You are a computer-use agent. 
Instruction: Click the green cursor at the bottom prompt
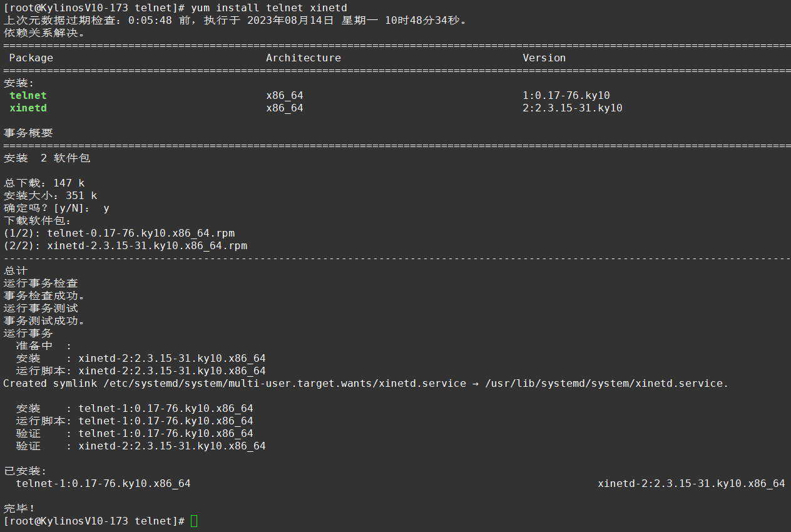coord(194,521)
